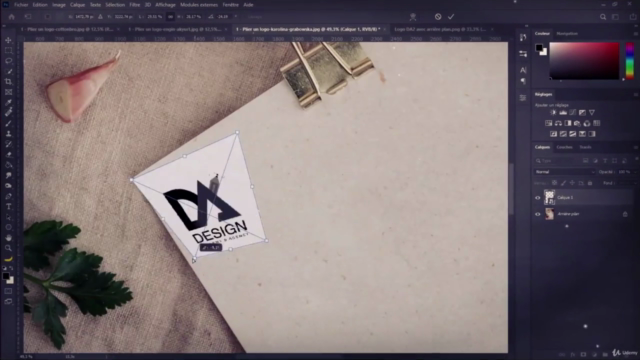Select the Lasso tool

[x=8, y=61]
